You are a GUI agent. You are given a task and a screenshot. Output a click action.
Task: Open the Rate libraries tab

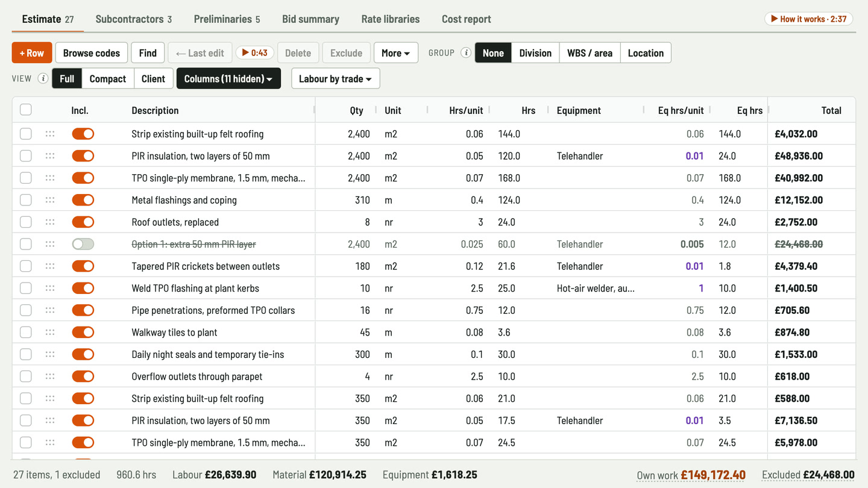[x=391, y=19]
